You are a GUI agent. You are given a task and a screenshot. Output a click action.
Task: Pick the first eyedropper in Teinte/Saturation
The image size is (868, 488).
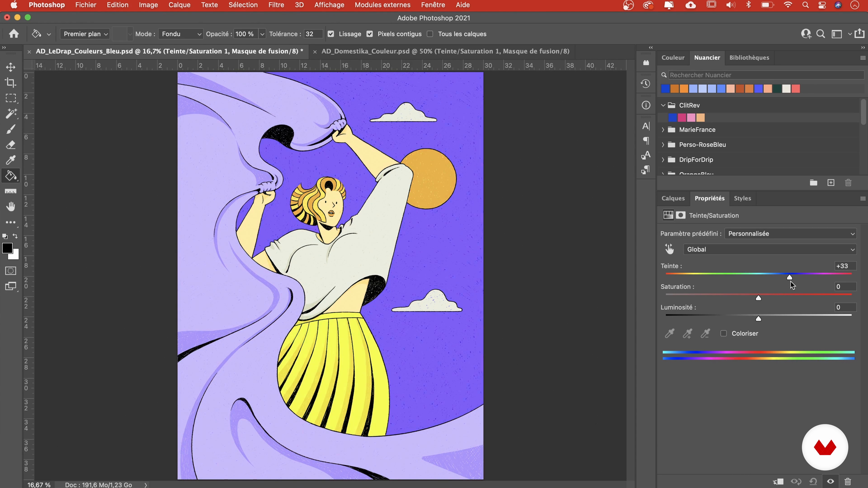669,333
